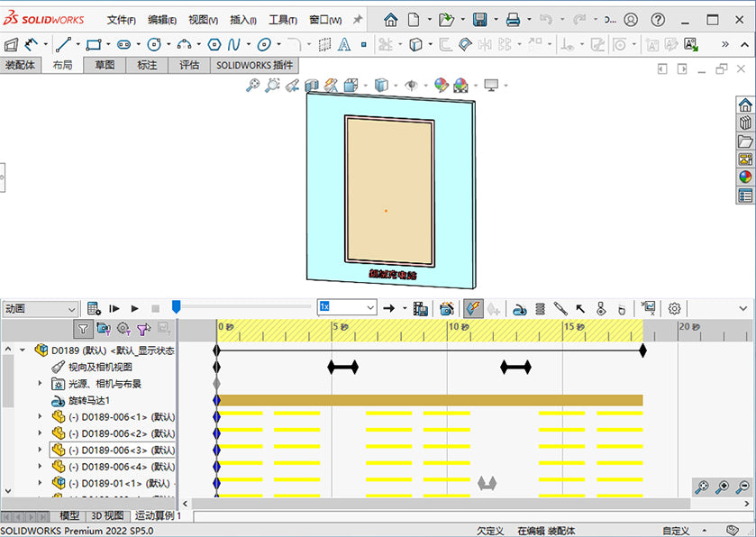This screenshot has width=756, height=537.
Task: Switch to the 3D 视图 bottom tab
Action: (x=107, y=515)
